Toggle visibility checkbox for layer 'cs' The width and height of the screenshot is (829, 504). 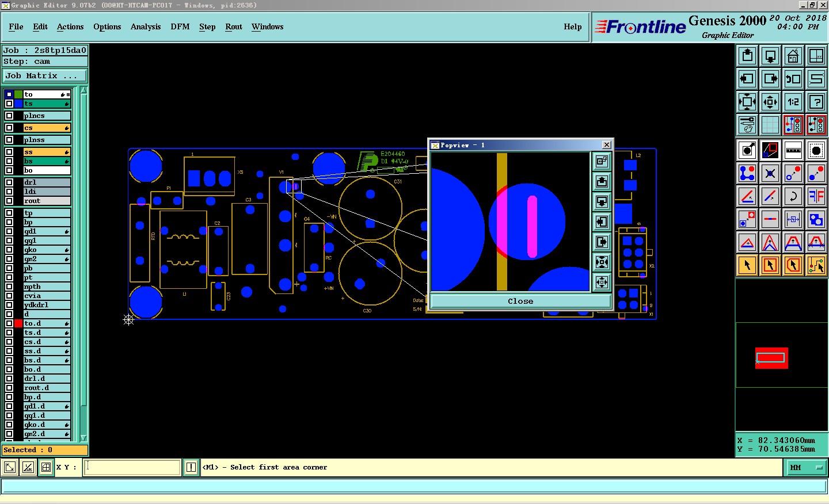9,128
